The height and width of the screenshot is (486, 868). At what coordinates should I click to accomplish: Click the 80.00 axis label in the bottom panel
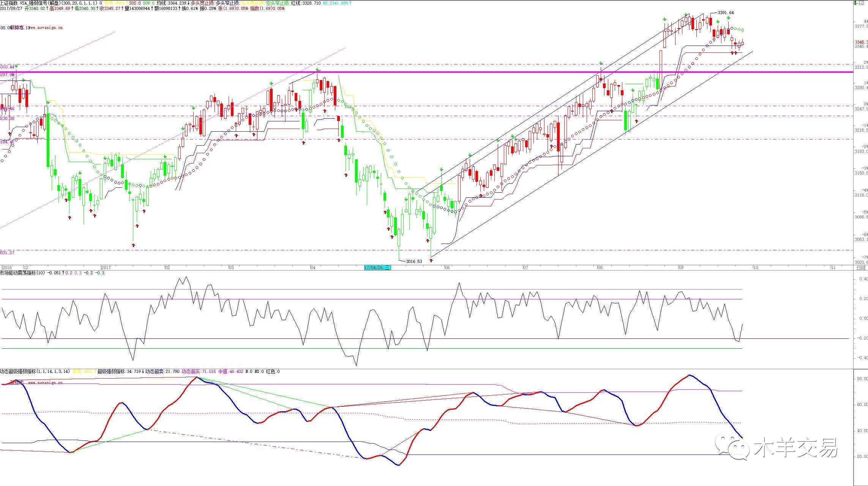[x=862, y=379]
